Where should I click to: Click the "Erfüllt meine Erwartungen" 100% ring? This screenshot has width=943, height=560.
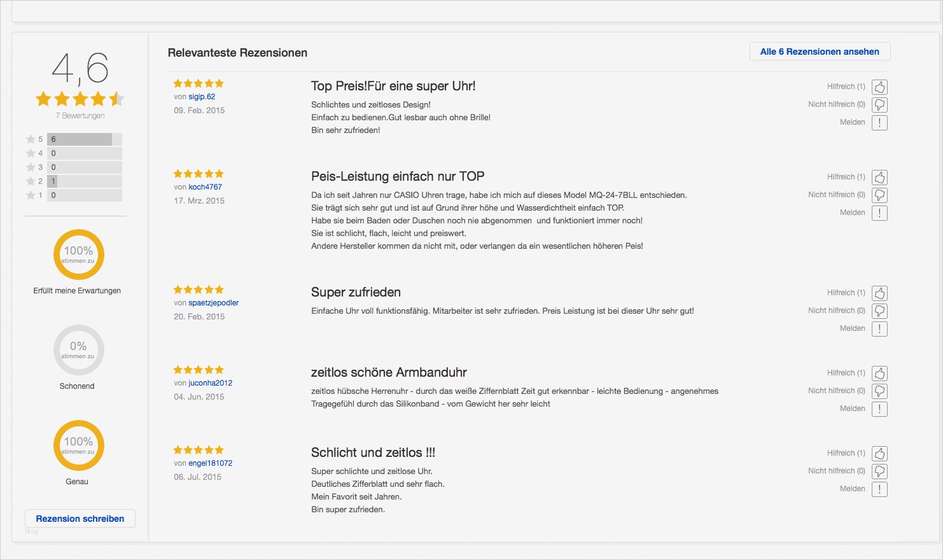(78, 255)
